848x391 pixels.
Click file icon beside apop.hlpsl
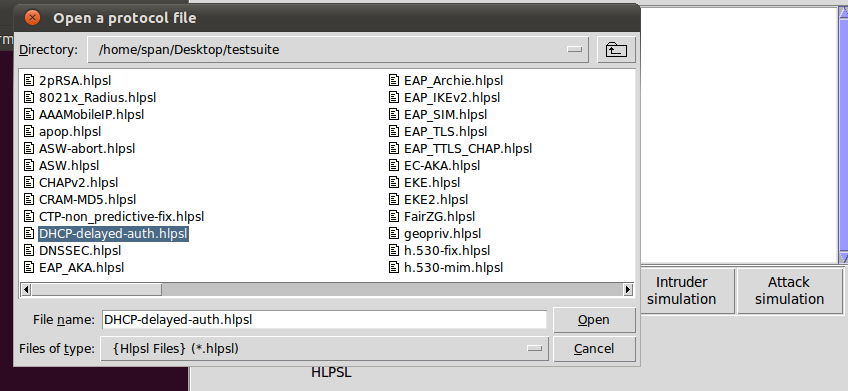(29, 131)
